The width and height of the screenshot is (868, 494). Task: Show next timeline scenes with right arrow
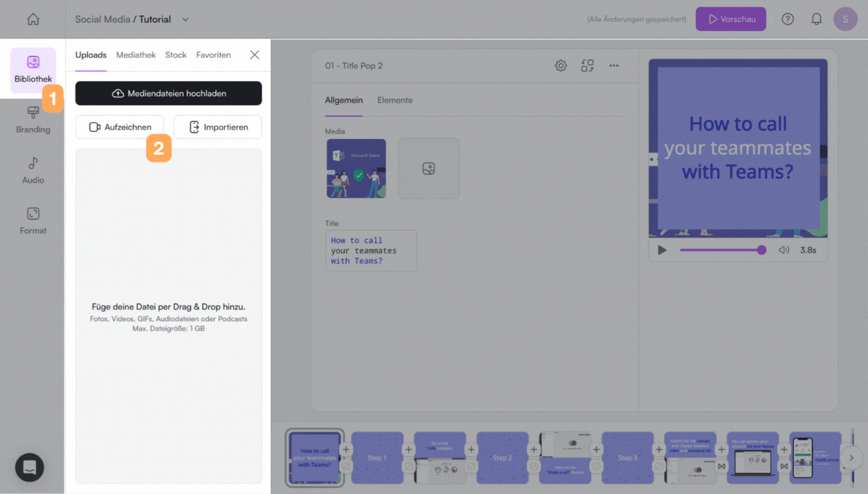[851, 458]
